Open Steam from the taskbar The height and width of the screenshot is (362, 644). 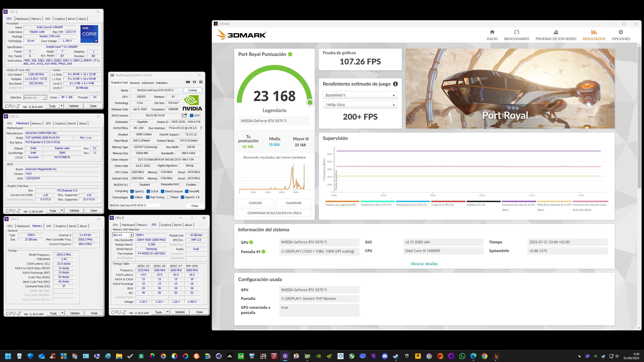(396, 356)
